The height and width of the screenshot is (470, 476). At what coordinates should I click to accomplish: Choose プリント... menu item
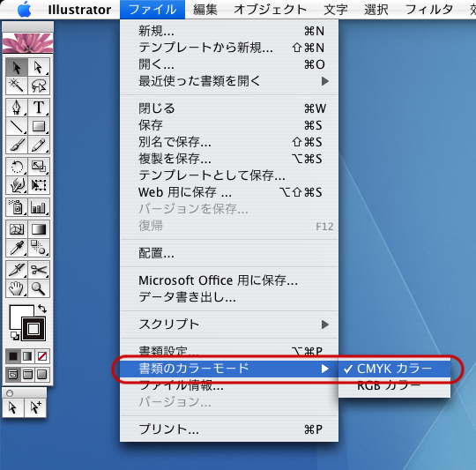click(x=229, y=429)
